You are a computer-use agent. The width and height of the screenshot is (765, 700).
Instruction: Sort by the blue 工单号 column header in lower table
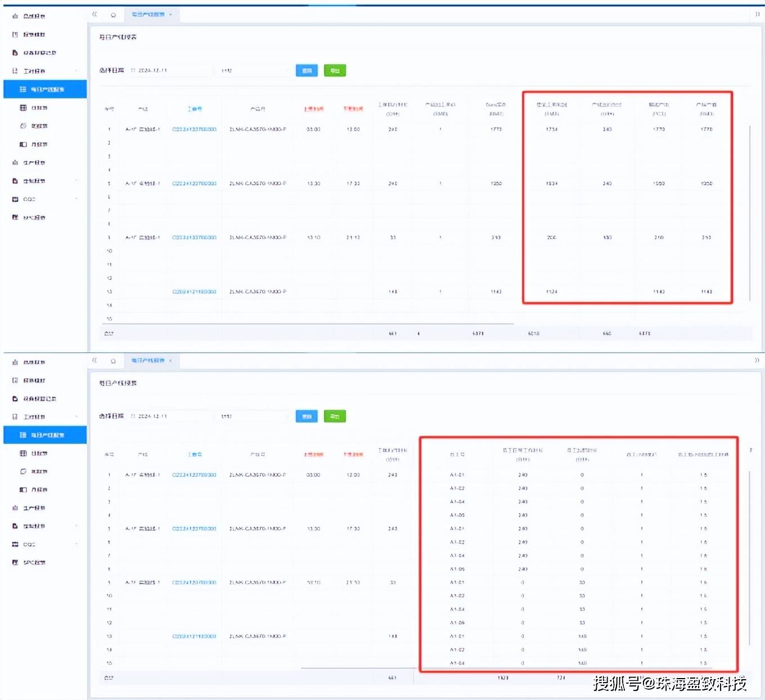194,454
